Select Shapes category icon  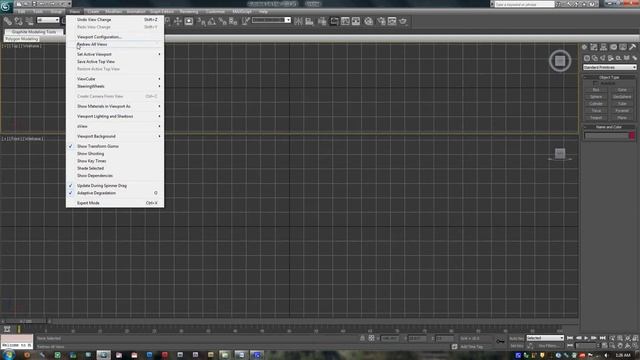tap(595, 58)
